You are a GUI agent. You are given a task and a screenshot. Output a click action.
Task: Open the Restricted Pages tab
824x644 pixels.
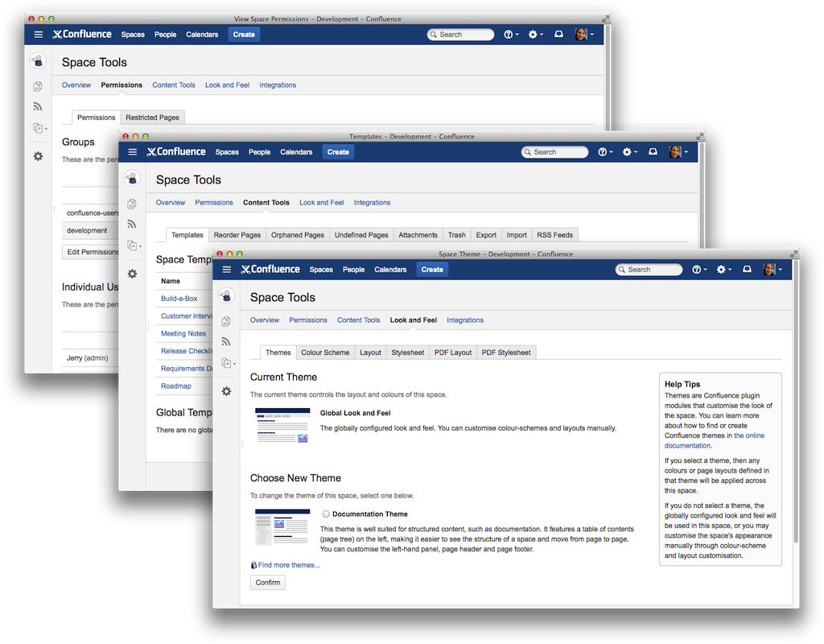(152, 118)
